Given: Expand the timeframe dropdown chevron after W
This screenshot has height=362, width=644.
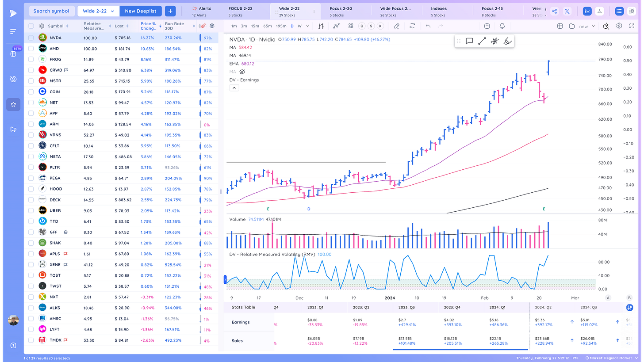Looking at the screenshot, I should 308,26.
